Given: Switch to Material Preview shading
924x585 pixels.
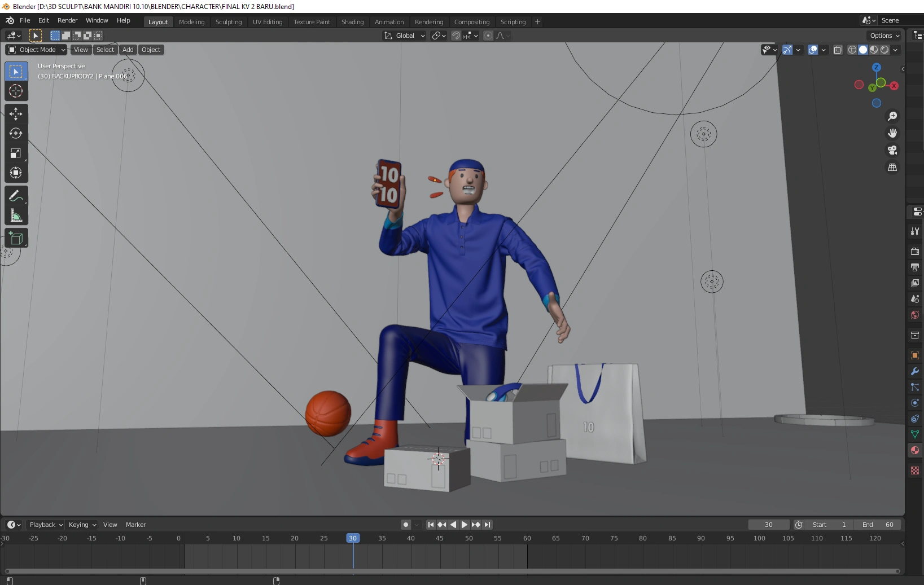Looking at the screenshot, I should click(874, 50).
